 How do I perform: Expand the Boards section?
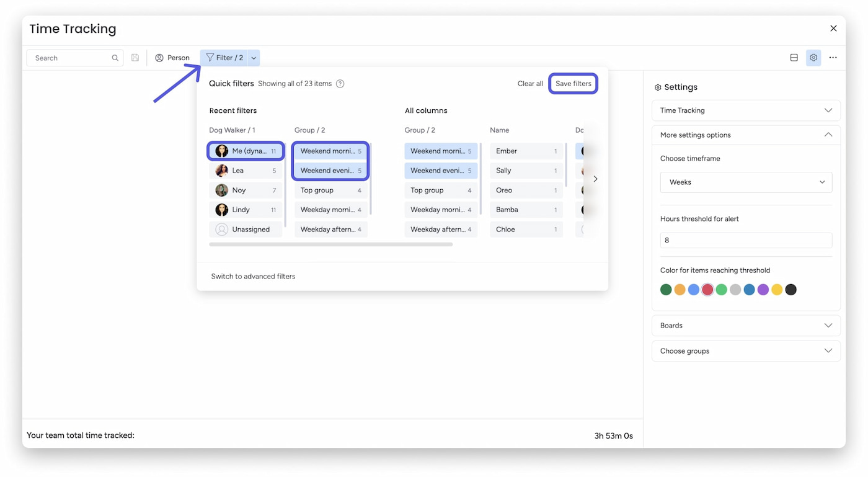(x=745, y=325)
